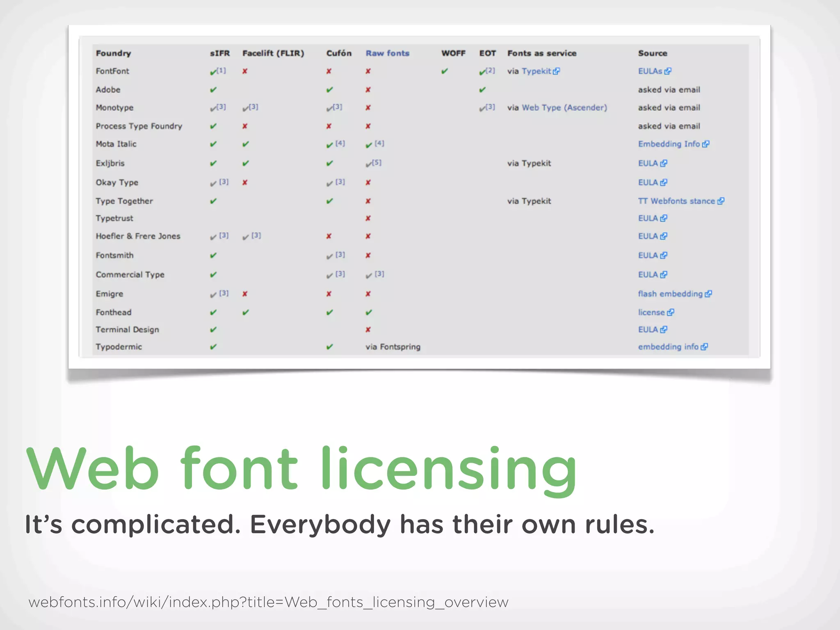This screenshot has height=630, width=840.
Task: Open Emigre flash embedding link
Action: pos(670,294)
